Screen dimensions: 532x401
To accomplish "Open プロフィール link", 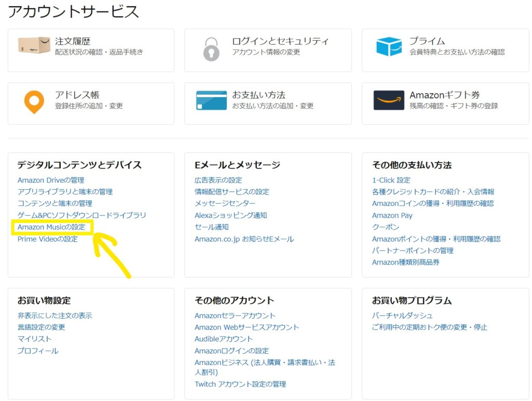I will [x=38, y=351].
